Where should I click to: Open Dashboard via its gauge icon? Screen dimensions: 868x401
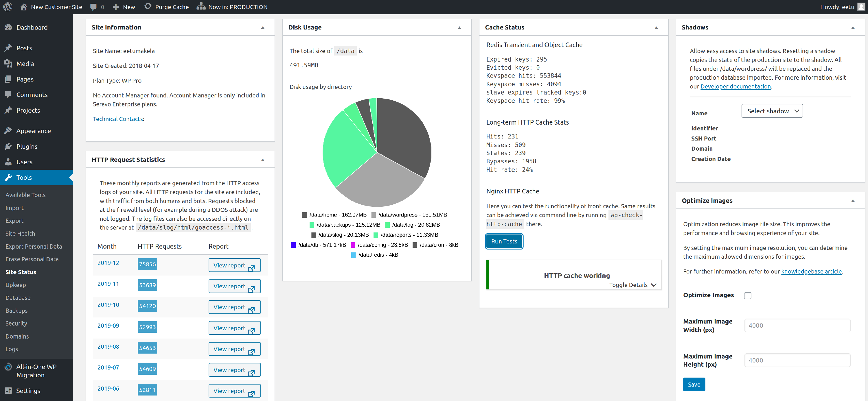(x=8, y=27)
